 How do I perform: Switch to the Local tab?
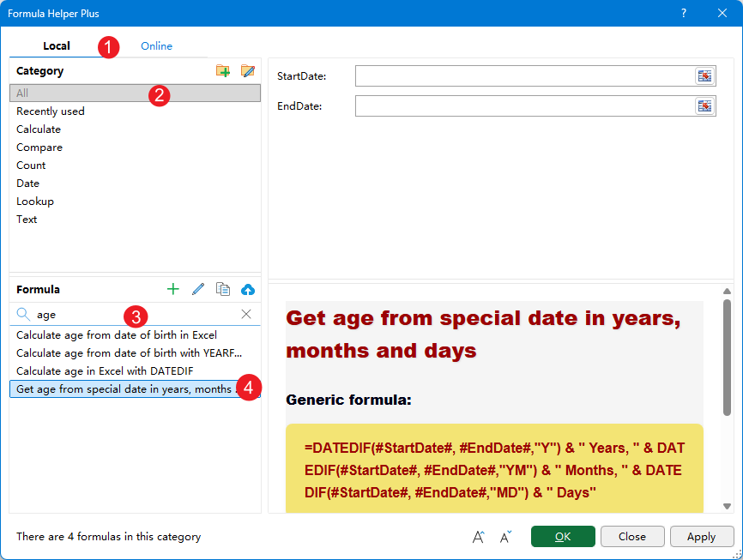click(x=57, y=46)
